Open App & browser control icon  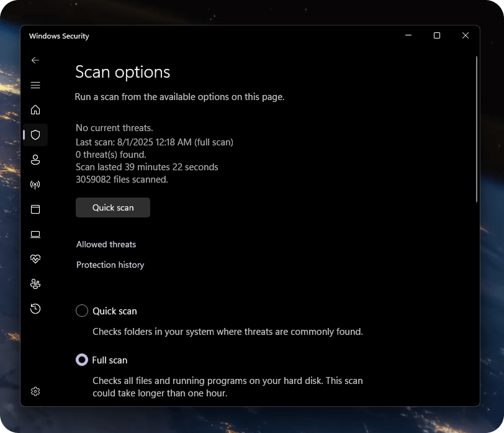(35, 209)
